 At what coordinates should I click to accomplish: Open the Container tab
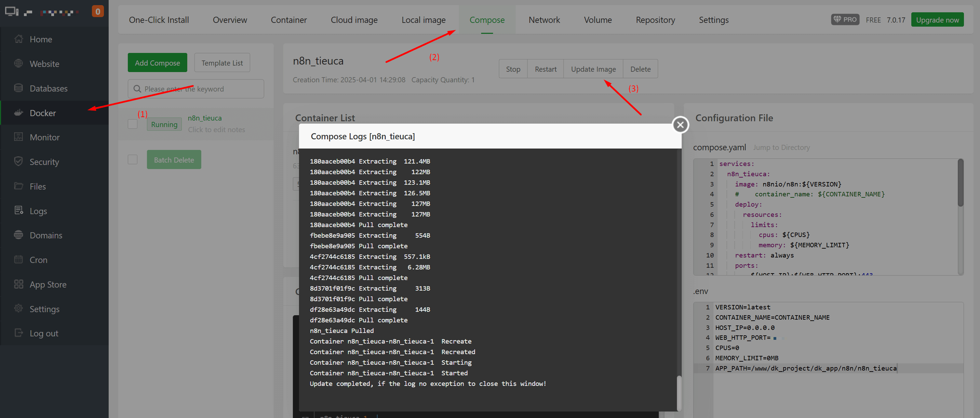tap(289, 20)
